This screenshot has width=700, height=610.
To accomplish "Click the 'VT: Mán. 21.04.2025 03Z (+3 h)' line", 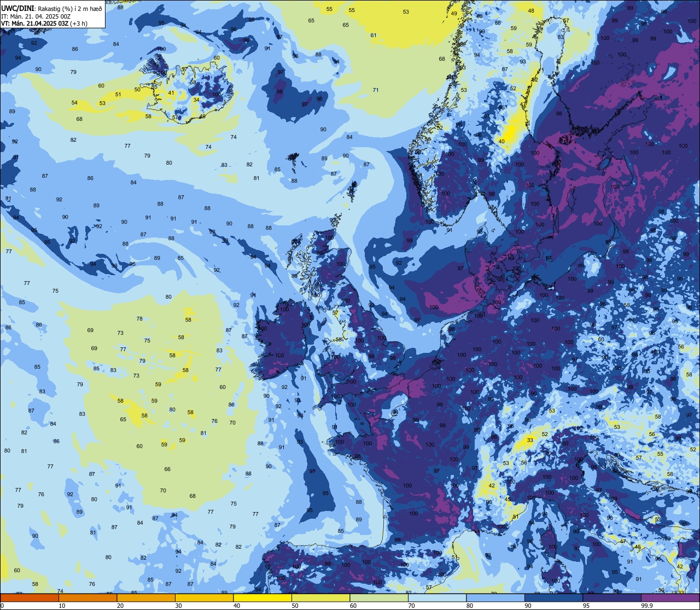I will (44, 24).
